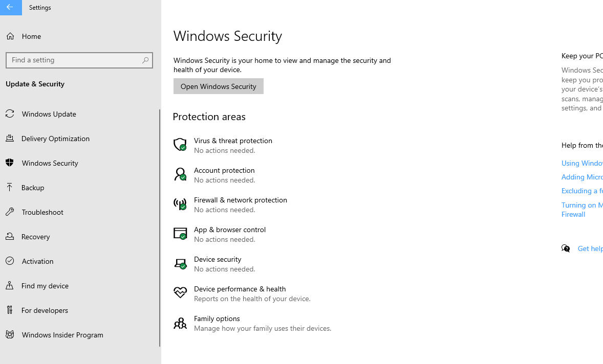Click the search magnifier in Find a setting
Viewport: 603px width, 364px height.
[145, 60]
